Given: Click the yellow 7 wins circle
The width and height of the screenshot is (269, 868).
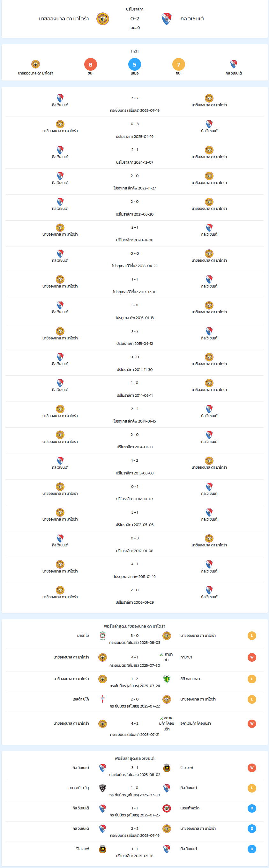Looking at the screenshot, I should (179, 64).
